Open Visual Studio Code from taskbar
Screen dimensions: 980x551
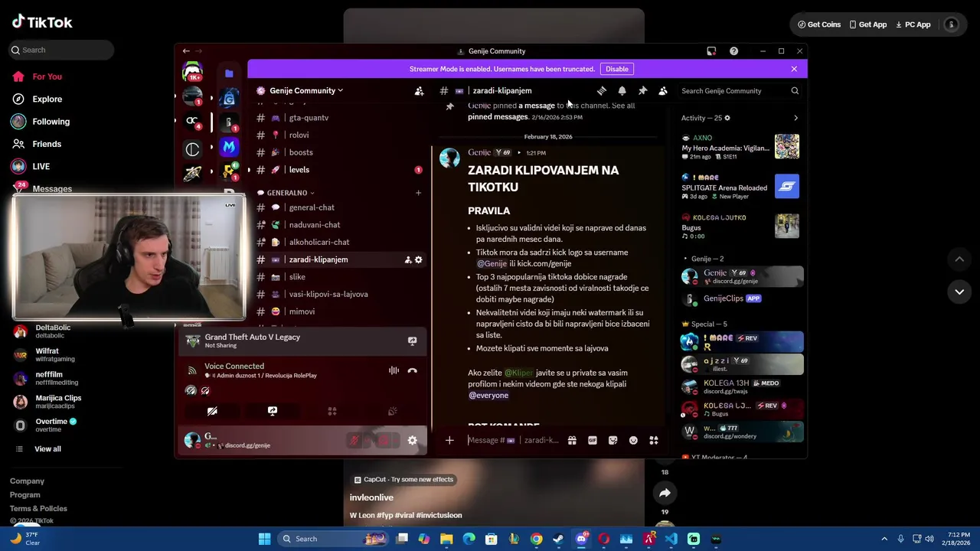click(x=671, y=539)
